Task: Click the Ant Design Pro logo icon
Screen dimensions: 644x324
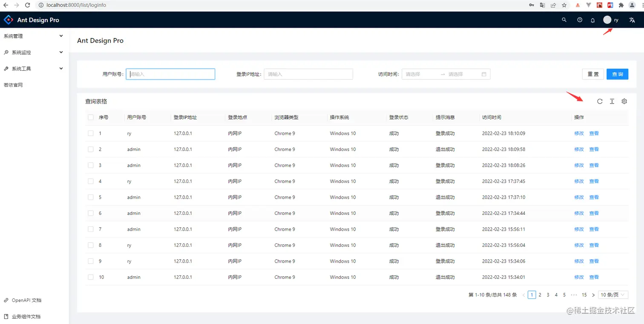Action: 9,20
